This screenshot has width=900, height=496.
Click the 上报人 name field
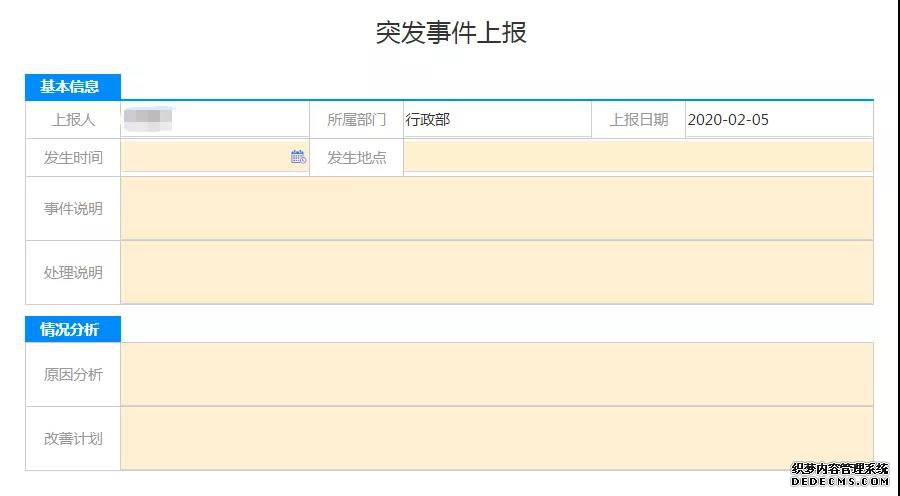214,120
